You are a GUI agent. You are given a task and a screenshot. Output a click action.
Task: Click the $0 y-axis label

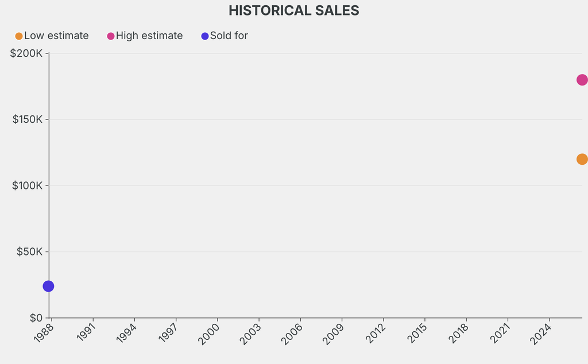click(36, 318)
